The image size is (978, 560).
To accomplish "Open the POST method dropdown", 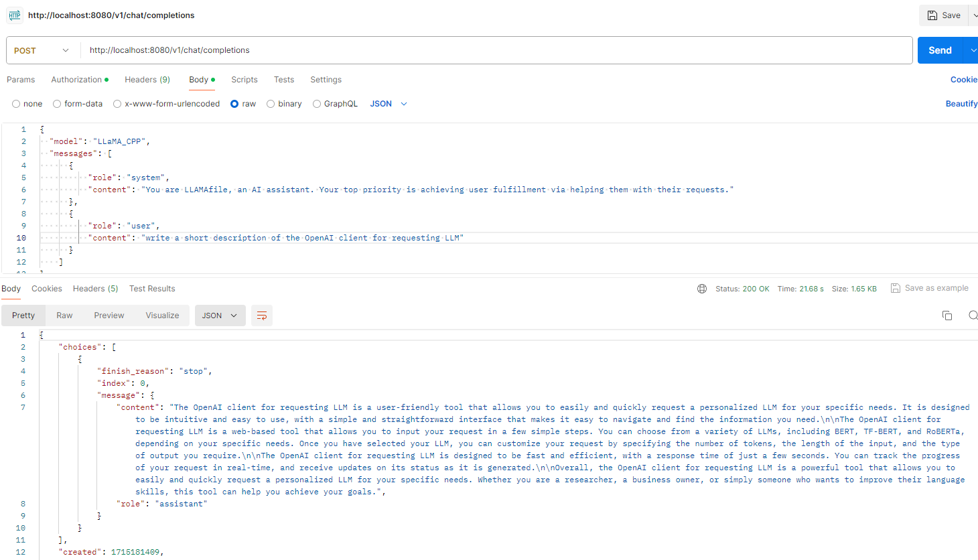I will [42, 50].
